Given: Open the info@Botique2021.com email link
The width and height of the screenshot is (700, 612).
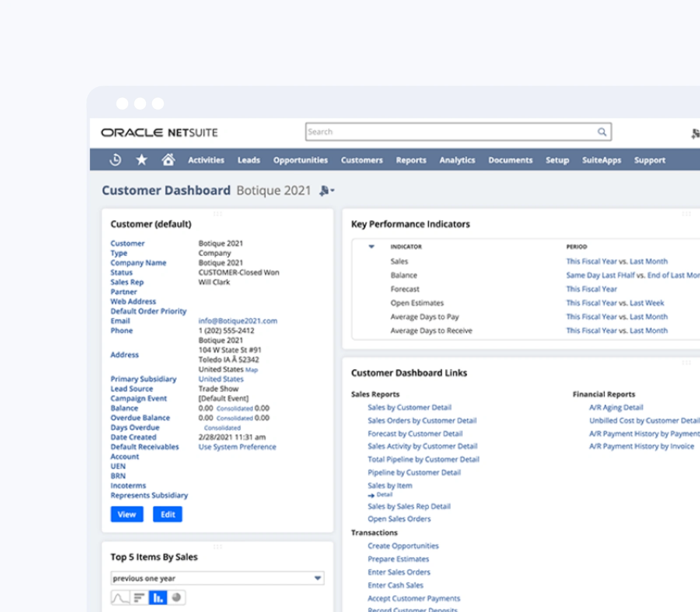Looking at the screenshot, I should 238,321.
